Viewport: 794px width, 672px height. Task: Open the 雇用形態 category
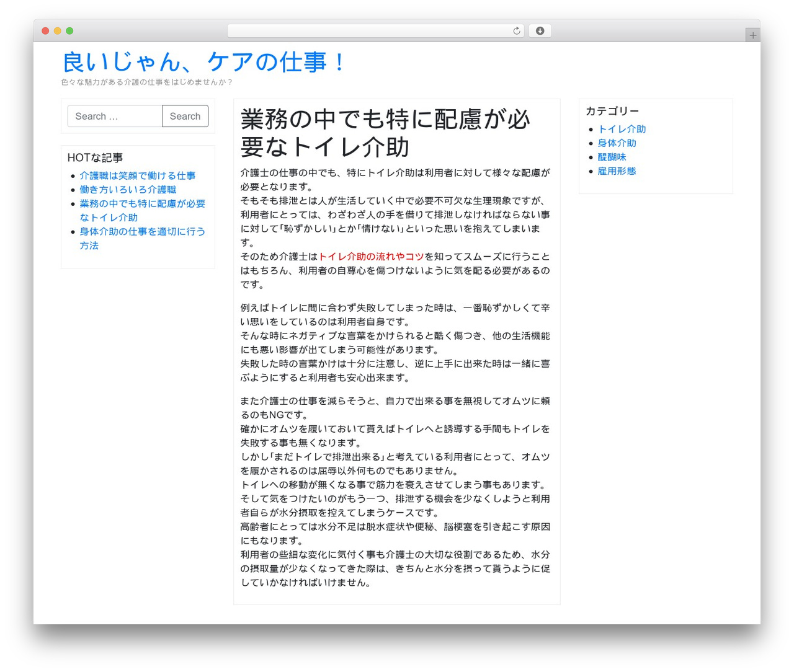[x=617, y=171]
